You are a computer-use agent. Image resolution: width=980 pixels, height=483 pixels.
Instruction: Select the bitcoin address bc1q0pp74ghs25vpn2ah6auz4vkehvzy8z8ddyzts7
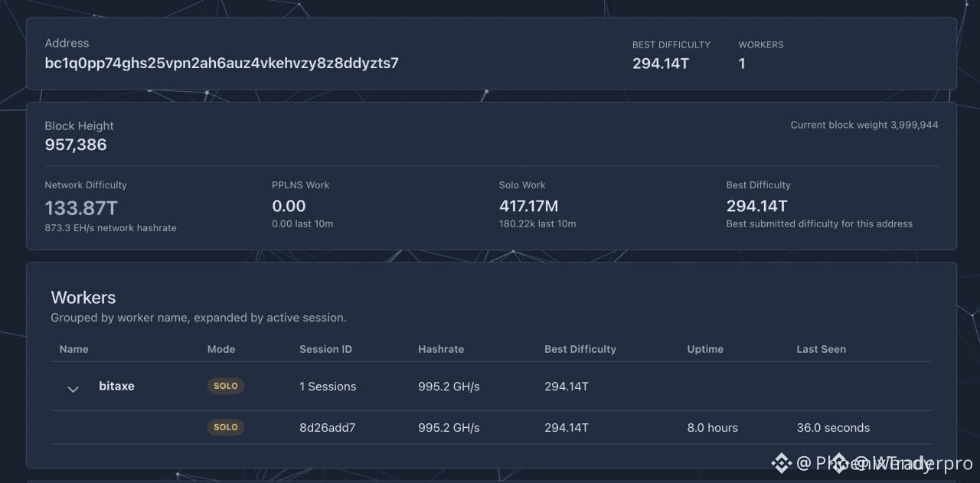[x=221, y=63]
